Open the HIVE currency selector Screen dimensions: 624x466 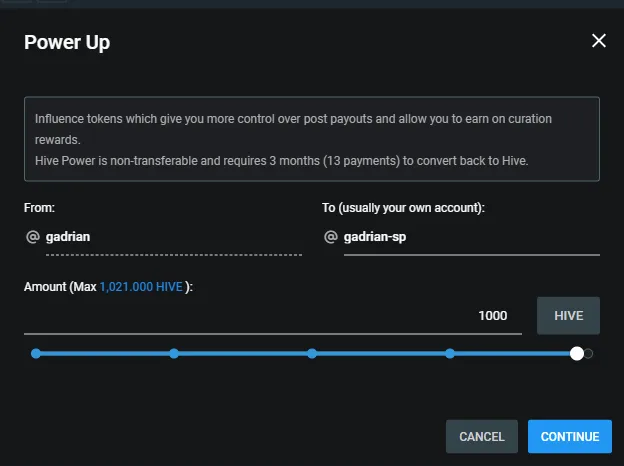[x=568, y=316]
